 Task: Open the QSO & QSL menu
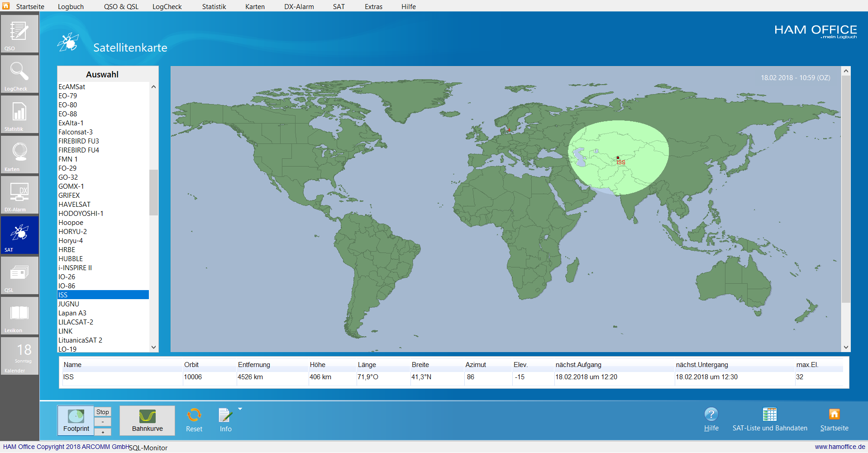click(121, 7)
